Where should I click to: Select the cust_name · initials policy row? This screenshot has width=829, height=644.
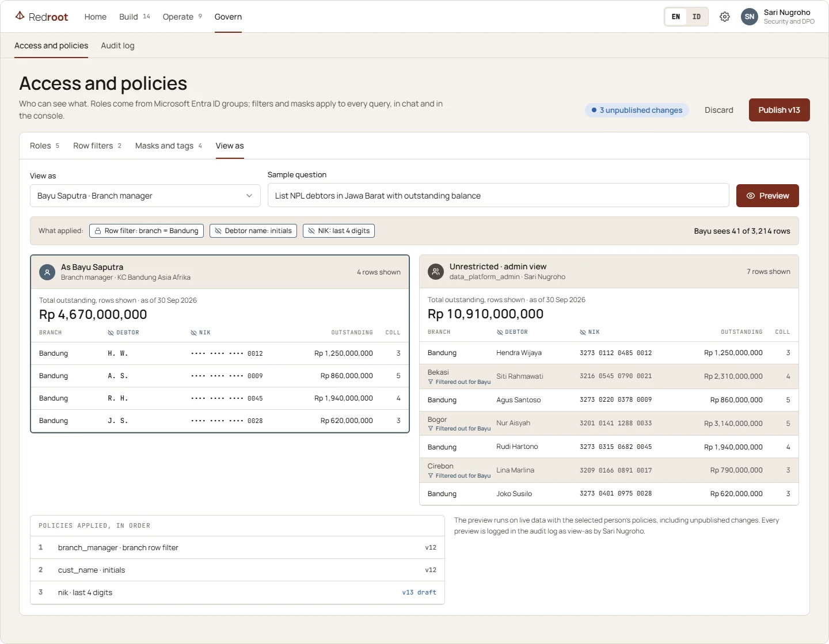coord(237,570)
